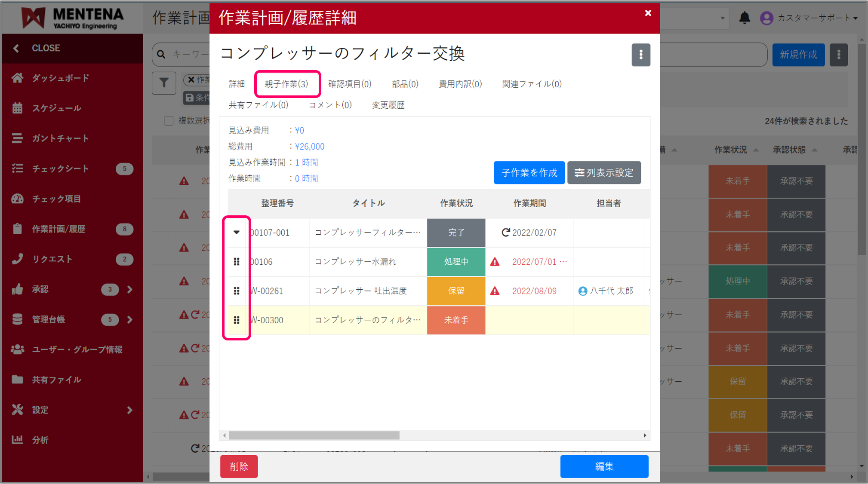Open the kebab menu in dialog header
Viewport: 868px width, 484px height.
pos(641,55)
